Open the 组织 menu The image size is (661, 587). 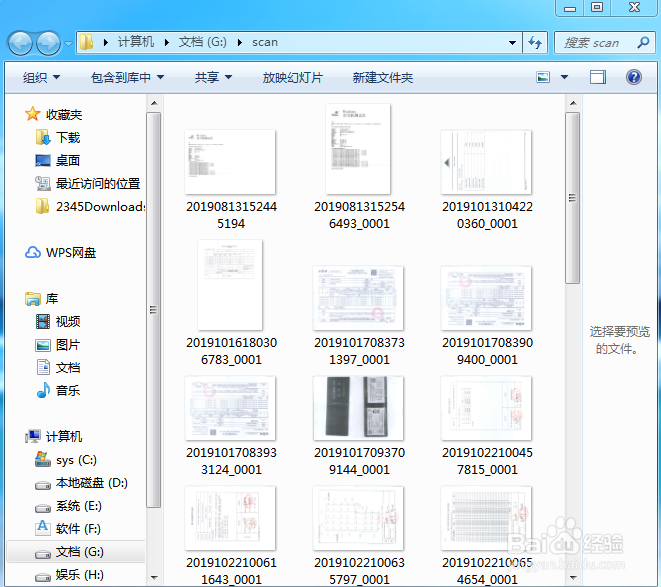(x=41, y=78)
